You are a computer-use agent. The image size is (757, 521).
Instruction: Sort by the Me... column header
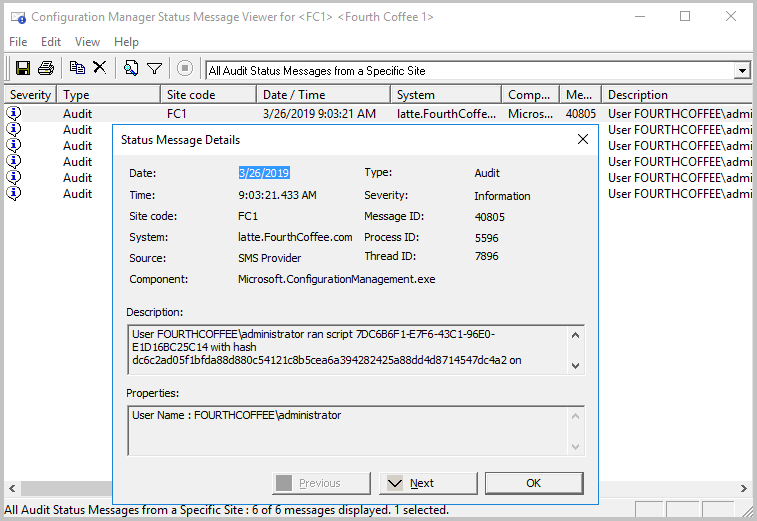(580, 95)
